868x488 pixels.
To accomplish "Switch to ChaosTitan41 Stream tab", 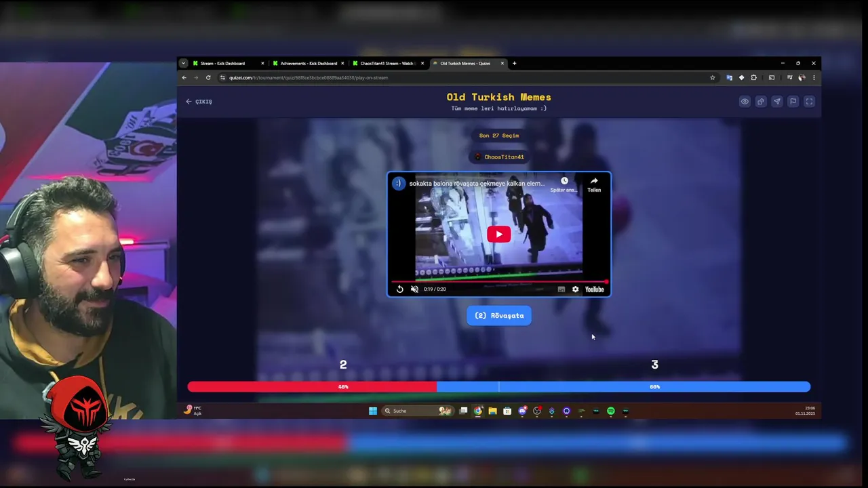I will [x=387, y=64].
